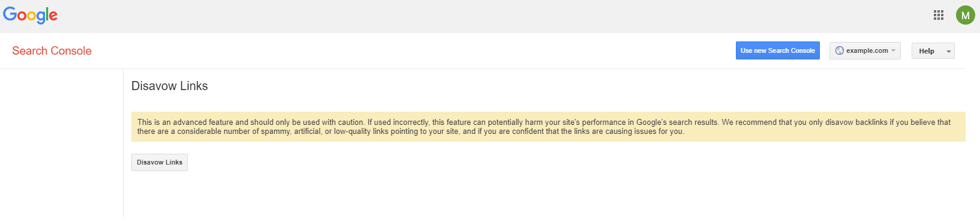Go to the red Search Console title
This screenshot has width=980, height=224.
pos(52,51)
